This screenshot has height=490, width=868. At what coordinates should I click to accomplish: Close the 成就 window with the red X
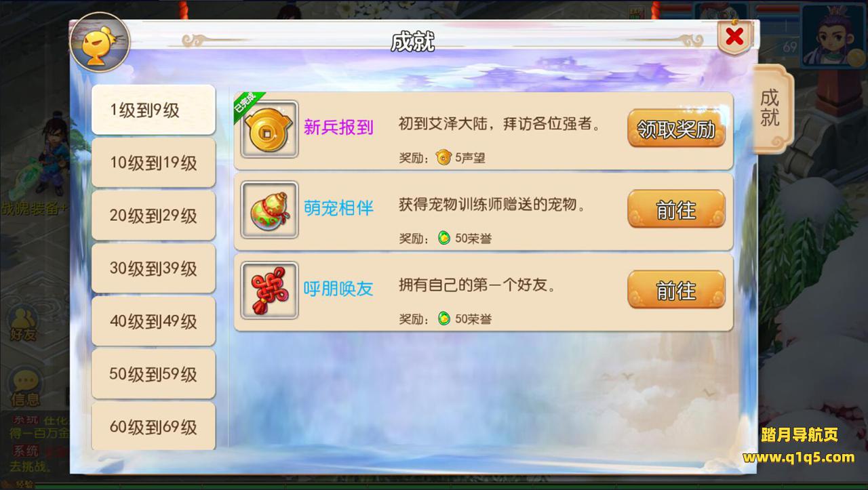click(x=734, y=37)
